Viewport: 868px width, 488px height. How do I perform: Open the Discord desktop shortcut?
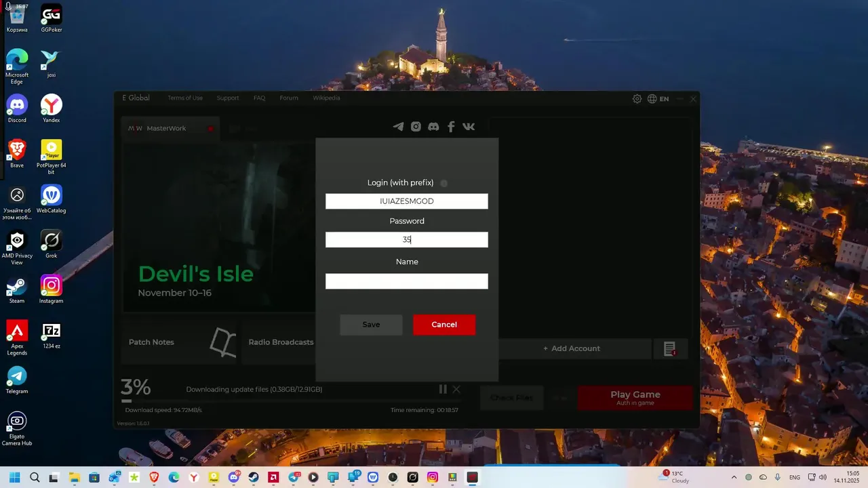(x=17, y=109)
